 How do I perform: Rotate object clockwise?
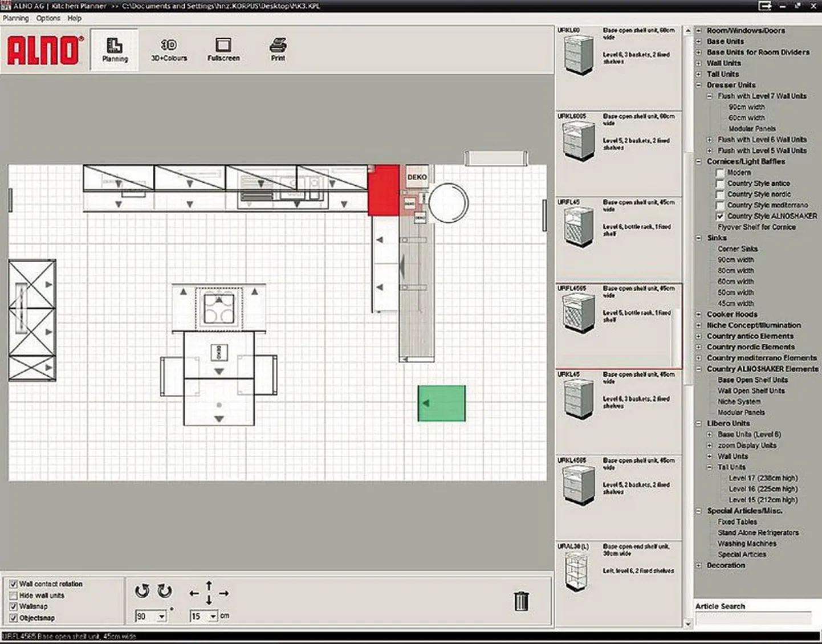click(165, 591)
